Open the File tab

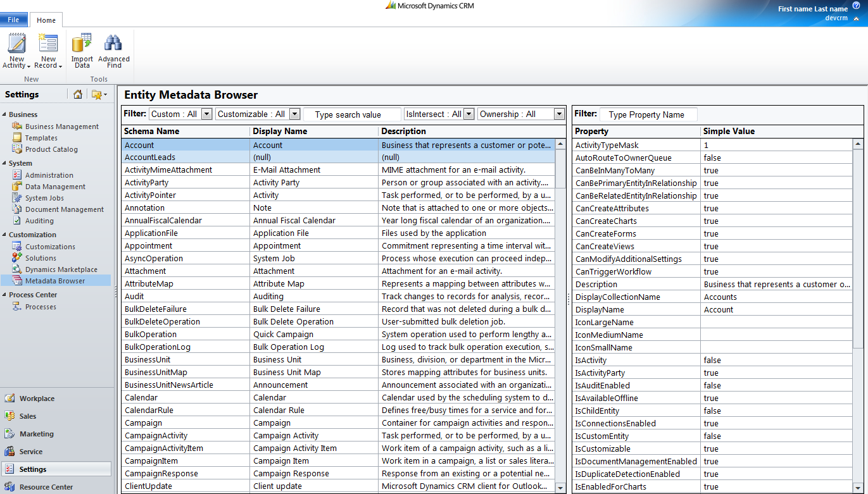[13, 20]
